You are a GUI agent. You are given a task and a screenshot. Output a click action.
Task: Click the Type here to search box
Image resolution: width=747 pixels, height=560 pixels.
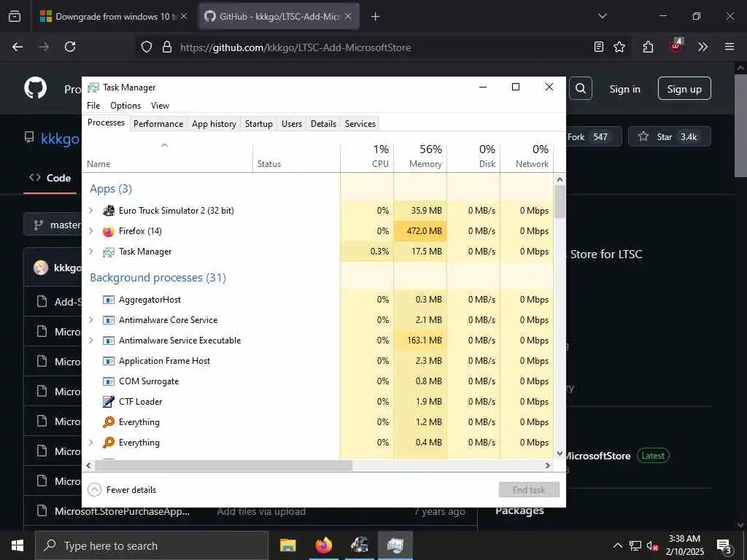point(152,545)
